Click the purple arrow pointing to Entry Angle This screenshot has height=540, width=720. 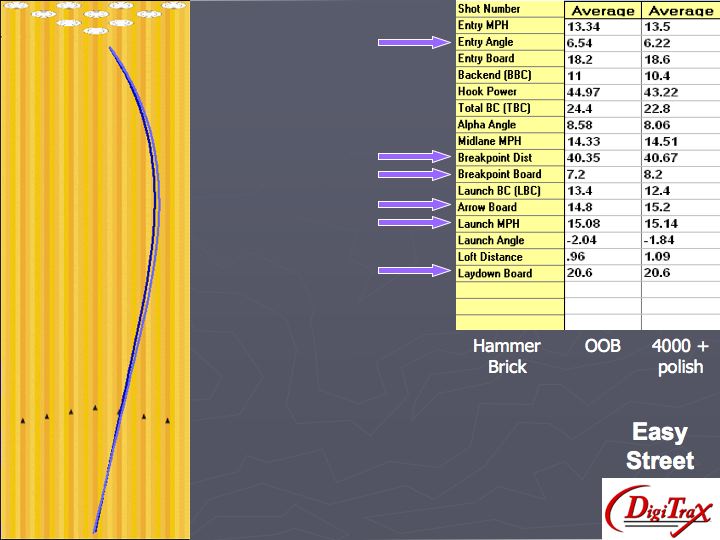413,42
